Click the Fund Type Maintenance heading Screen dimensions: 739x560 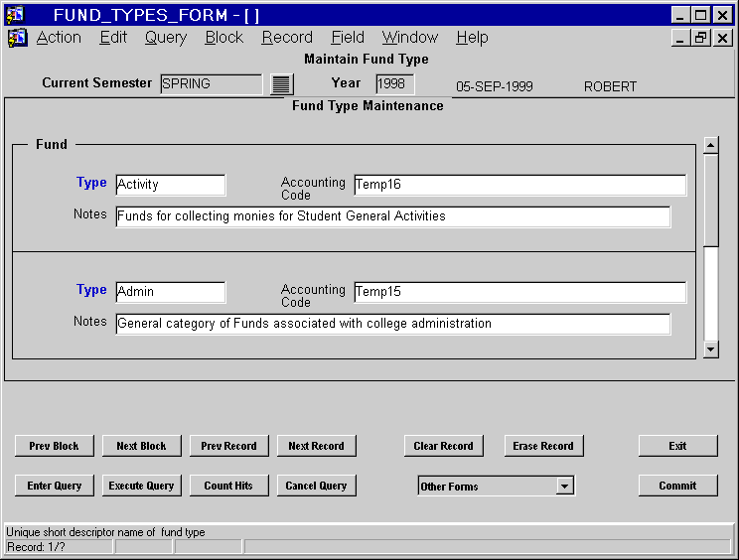(x=368, y=105)
